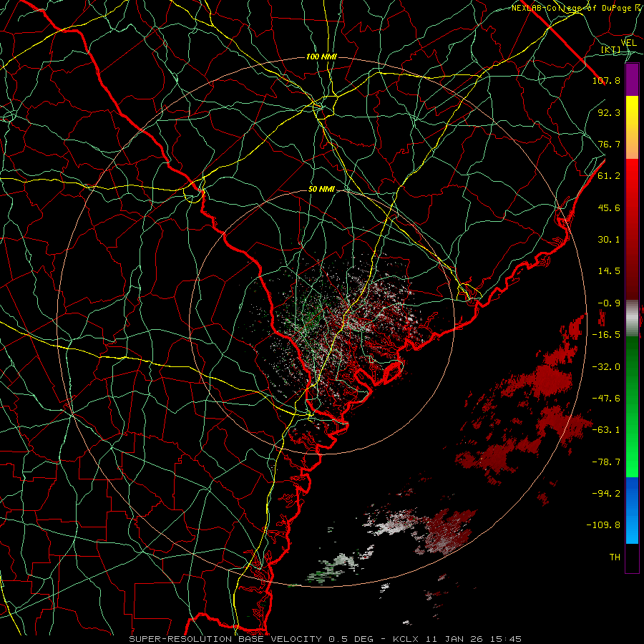The height and width of the screenshot is (644, 644).
Task: Click the blue segment of the color bar
Action: tap(632, 510)
